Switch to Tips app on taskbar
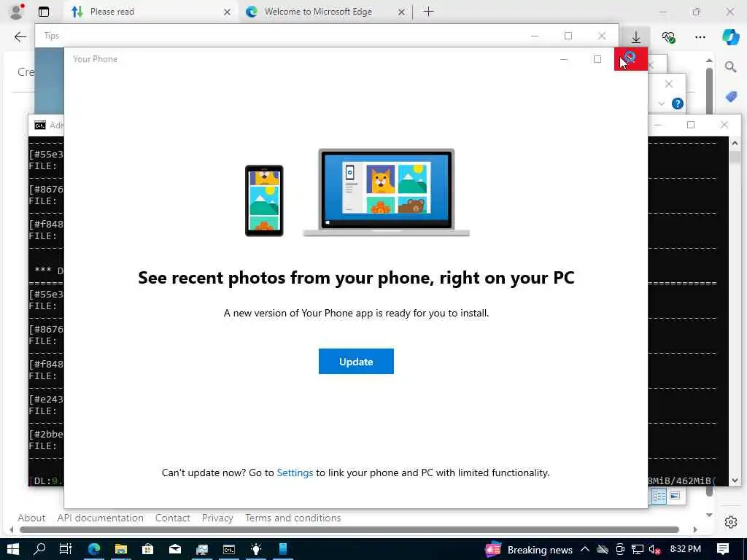 coord(256,550)
